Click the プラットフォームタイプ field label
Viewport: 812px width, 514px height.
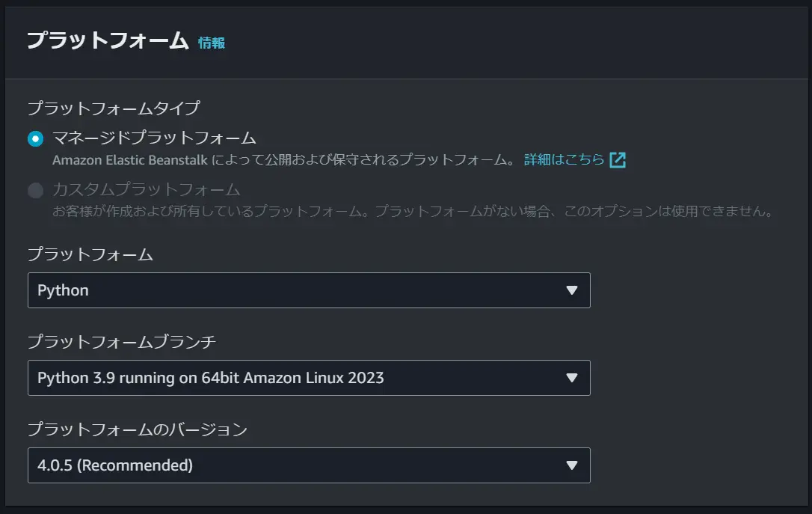(x=114, y=108)
